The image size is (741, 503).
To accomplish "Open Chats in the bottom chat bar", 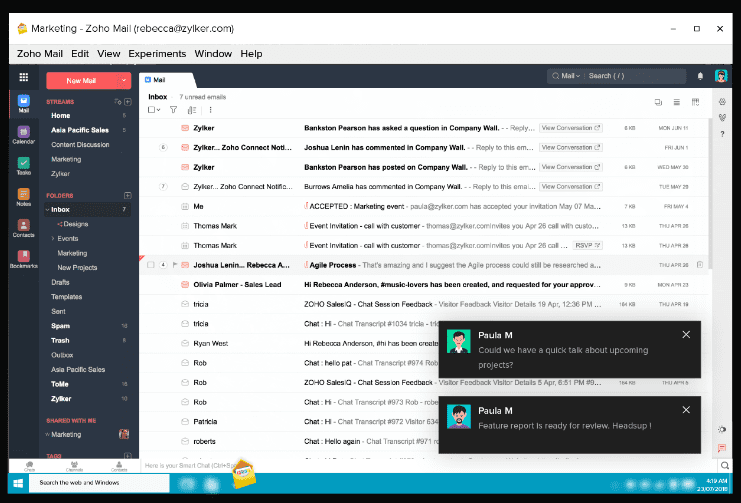I will pyautogui.click(x=29, y=466).
